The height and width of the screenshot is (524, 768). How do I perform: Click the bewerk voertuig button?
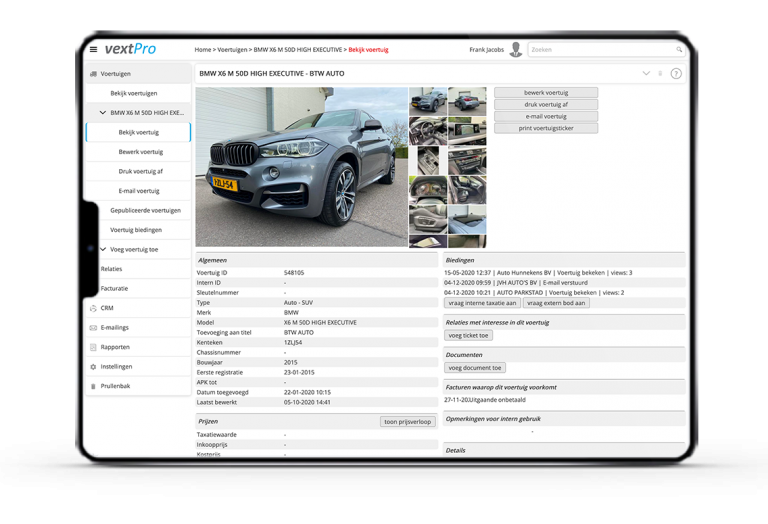(x=546, y=93)
